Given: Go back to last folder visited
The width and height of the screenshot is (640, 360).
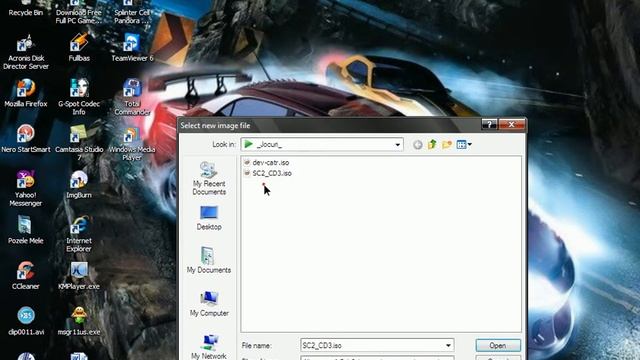Looking at the screenshot, I should 417,144.
